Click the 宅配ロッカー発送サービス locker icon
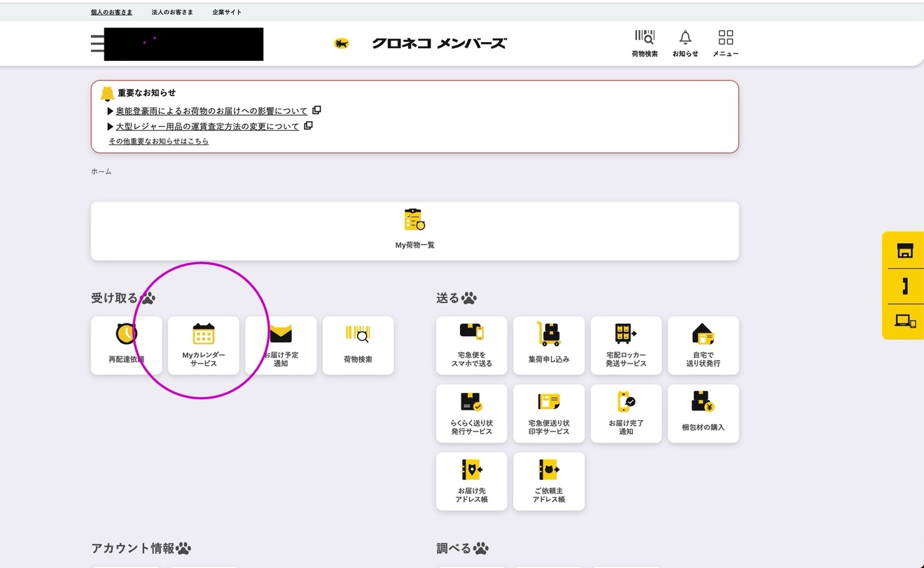Screen dimensions: 924x568 (x=626, y=345)
